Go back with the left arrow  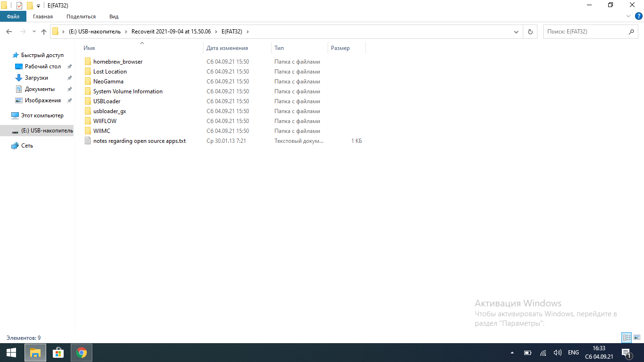(9, 32)
